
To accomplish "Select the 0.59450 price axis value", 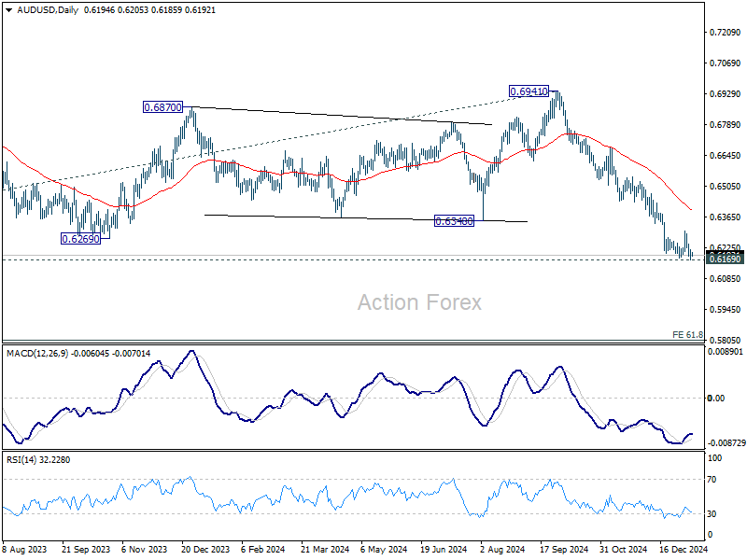I will tap(726, 310).
